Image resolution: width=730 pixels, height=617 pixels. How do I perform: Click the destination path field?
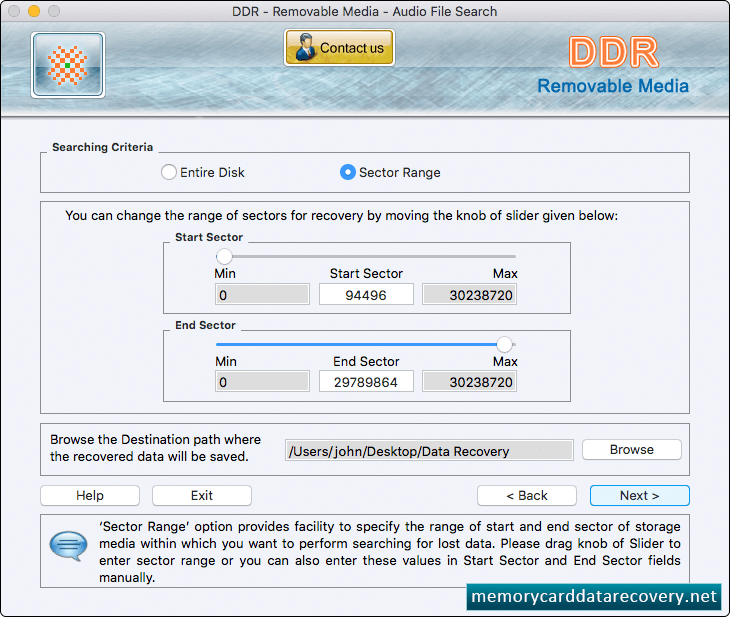[x=429, y=451]
